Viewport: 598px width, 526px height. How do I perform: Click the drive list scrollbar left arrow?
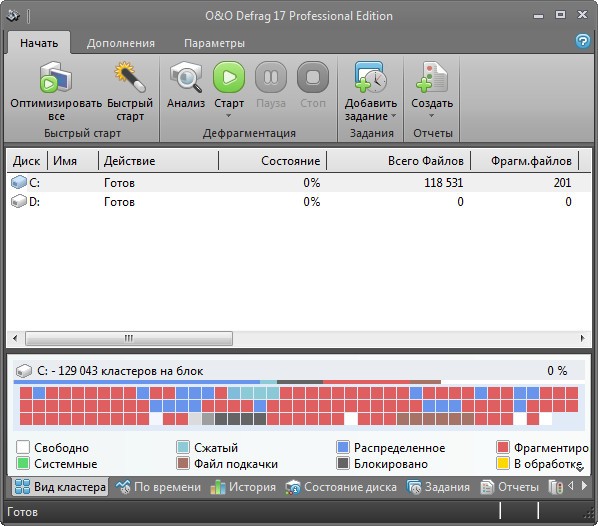coord(15,338)
